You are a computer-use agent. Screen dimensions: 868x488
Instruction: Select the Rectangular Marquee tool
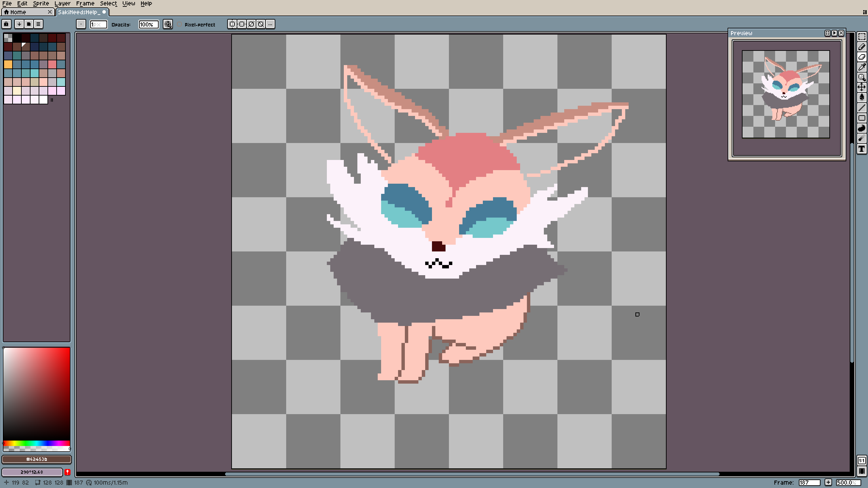[862, 37]
